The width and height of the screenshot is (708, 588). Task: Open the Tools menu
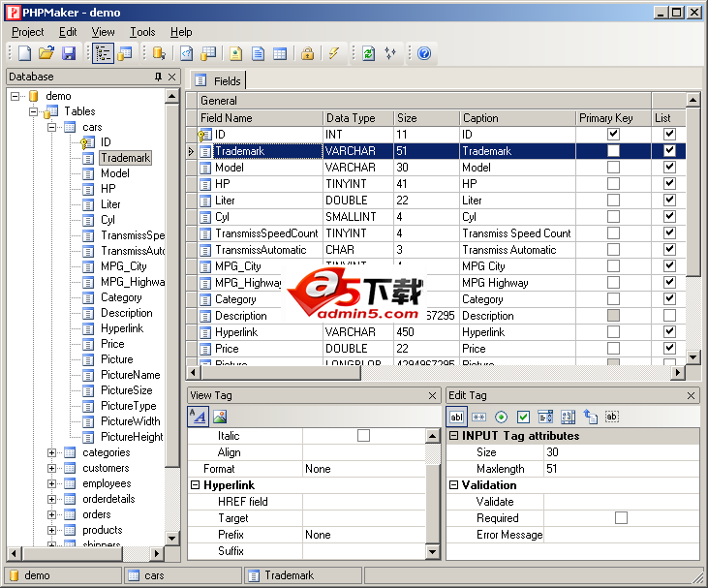coord(142,32)
